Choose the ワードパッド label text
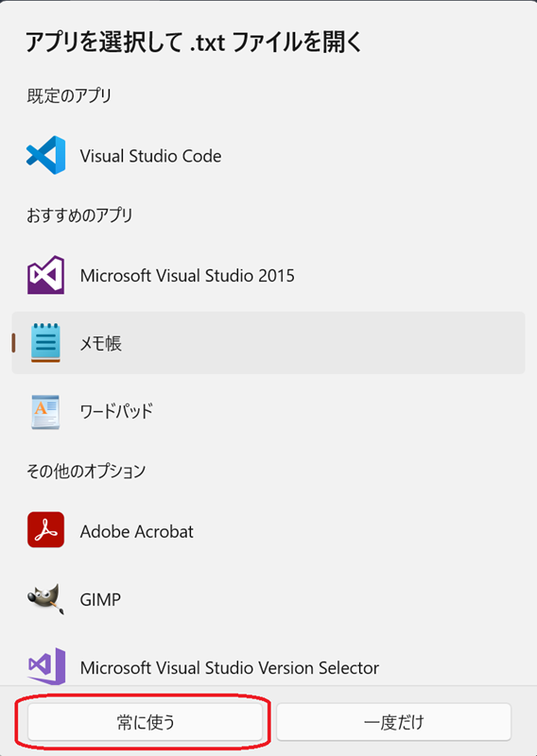 click(x=116, y=411)
